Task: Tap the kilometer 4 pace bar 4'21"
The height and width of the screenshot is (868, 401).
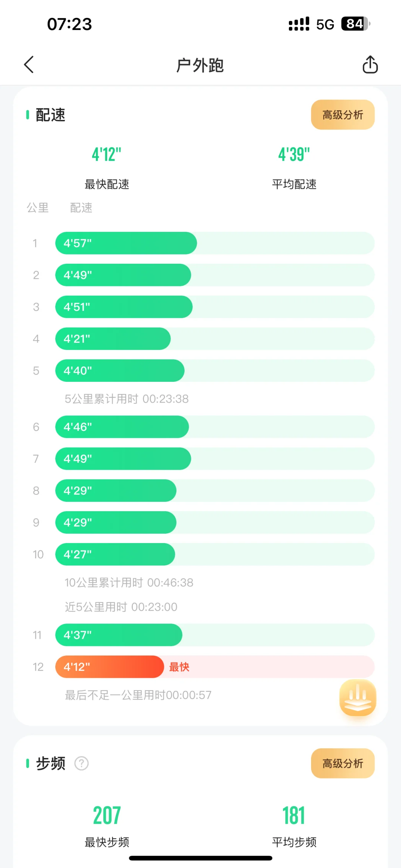Action: click(x=113, y=339)
